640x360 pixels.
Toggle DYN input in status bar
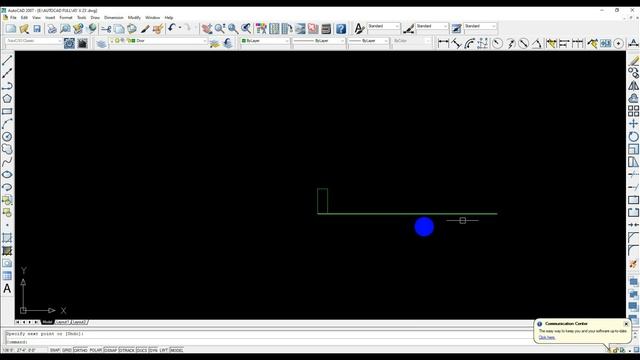(153, 350)
